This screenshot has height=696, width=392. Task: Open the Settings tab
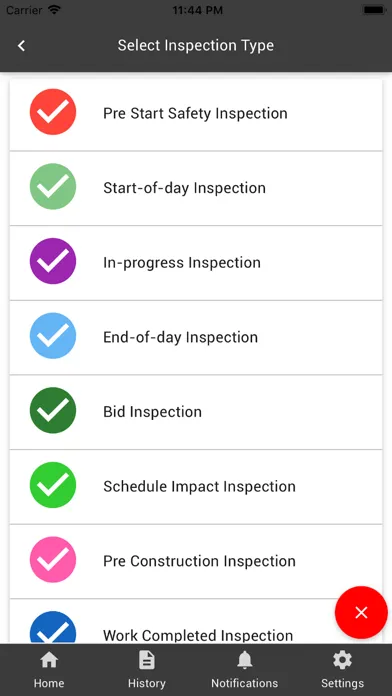tap(342, 670)
